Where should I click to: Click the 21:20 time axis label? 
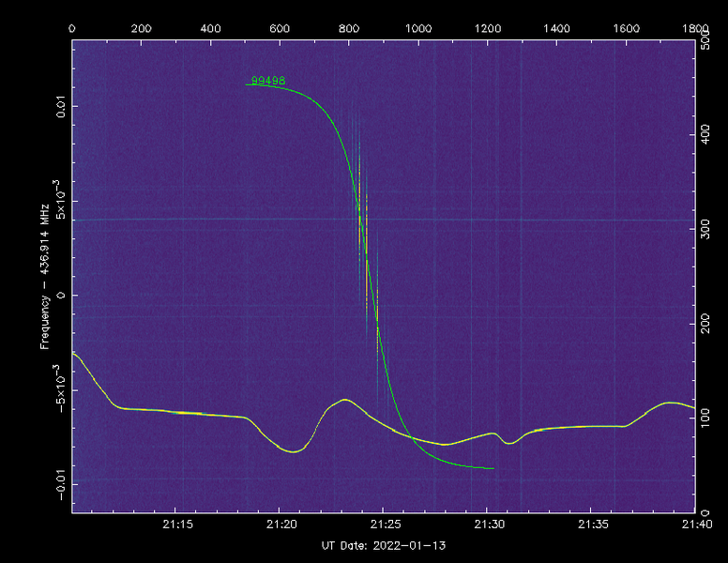point(281,525)
